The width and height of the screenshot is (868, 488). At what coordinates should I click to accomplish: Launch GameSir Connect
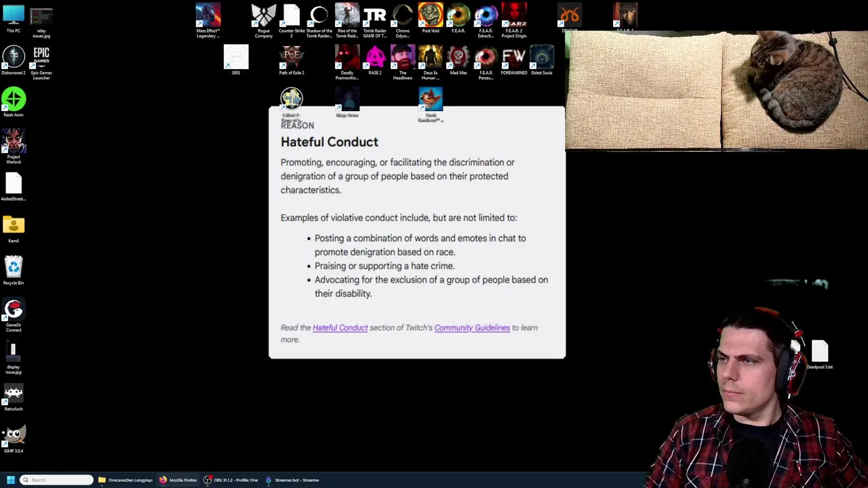(x=14, y=315)
